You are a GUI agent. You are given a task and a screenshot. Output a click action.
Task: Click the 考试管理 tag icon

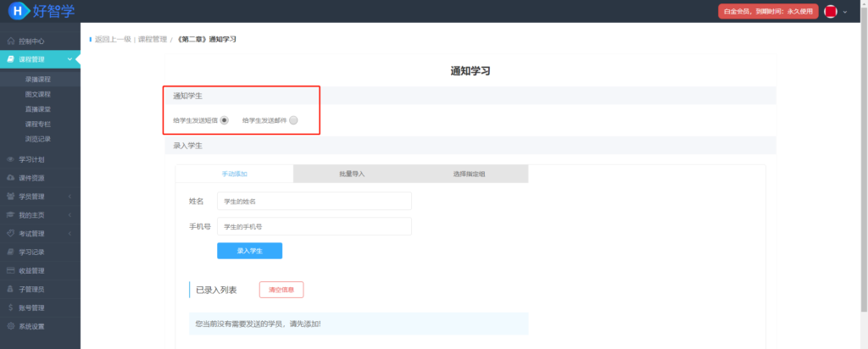click(10, 234)
